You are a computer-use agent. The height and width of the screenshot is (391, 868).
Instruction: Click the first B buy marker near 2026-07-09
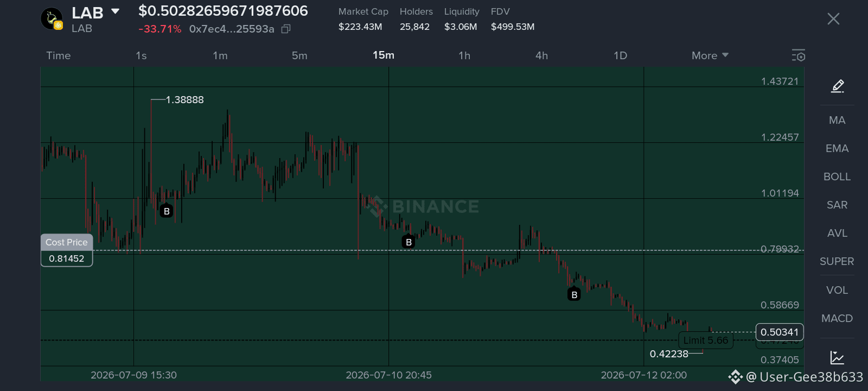[167, 211]
